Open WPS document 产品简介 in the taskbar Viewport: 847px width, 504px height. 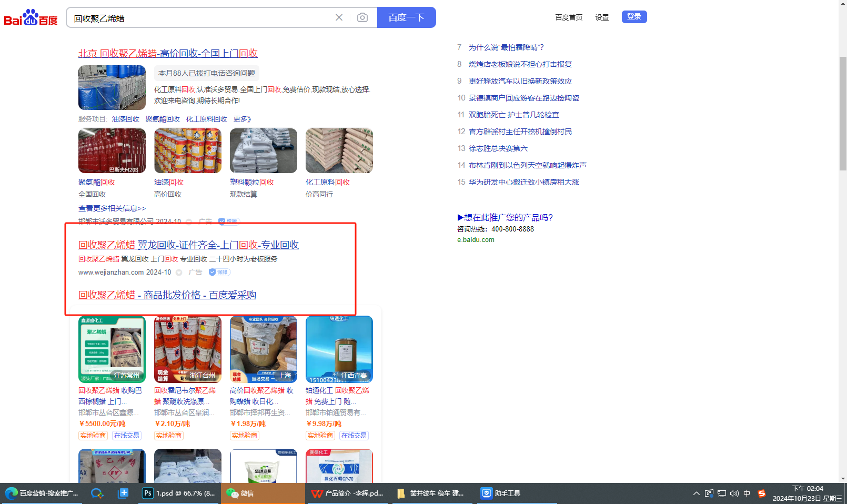point(347,493)
